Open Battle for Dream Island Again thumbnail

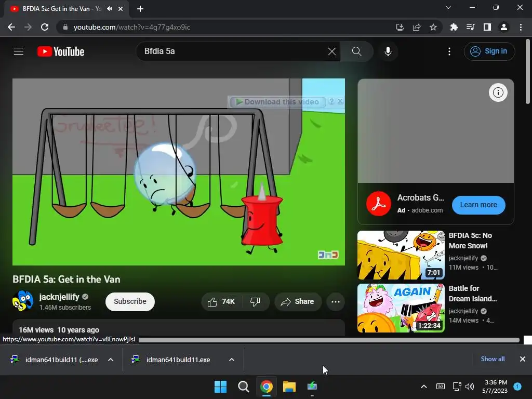[x=401, y=308]
